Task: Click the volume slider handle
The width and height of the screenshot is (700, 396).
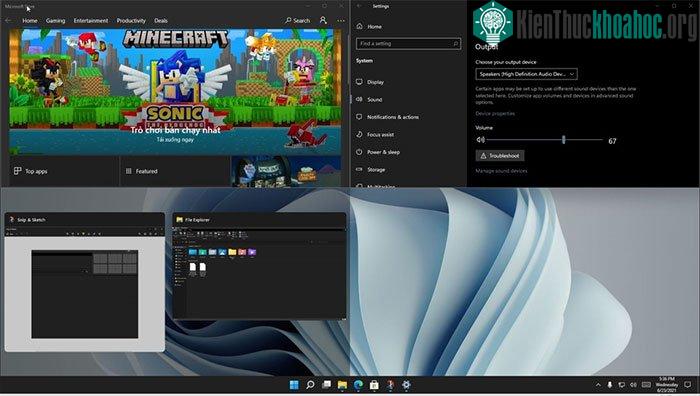Action: (563, 140)
